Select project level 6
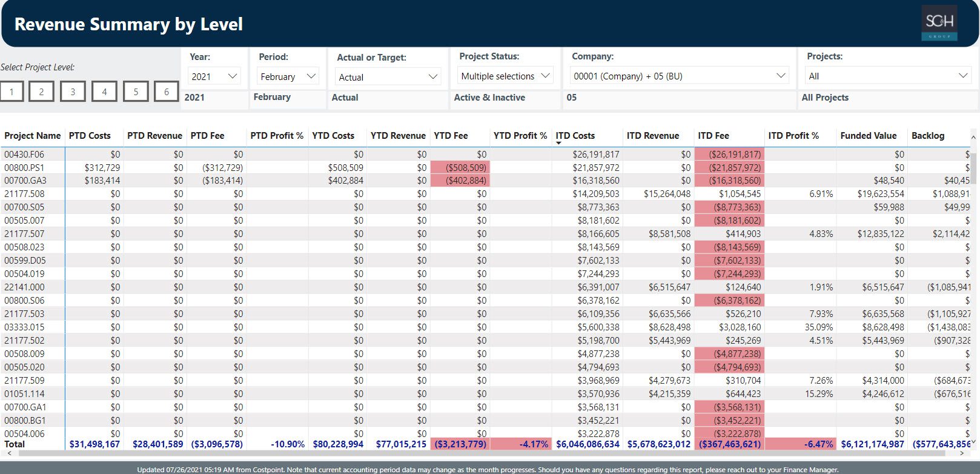This screenshot has width=980, height=474. [x=166, y=92]
